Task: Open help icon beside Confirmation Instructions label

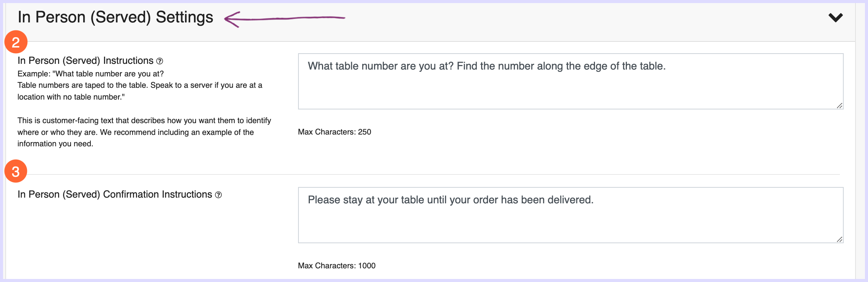Action: click(x=218, y=195)
